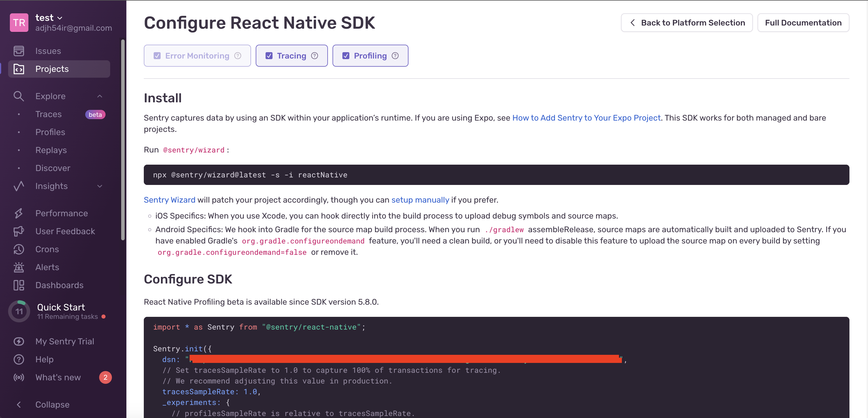Click Back to Platform Selection button
This screenshot has height=418, width=868.
[687, 23]
